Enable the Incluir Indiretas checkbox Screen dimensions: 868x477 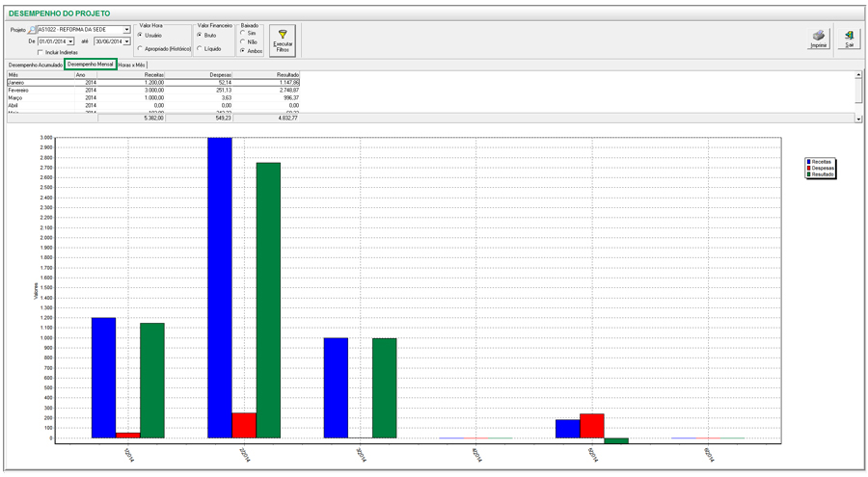pos(41,52)
